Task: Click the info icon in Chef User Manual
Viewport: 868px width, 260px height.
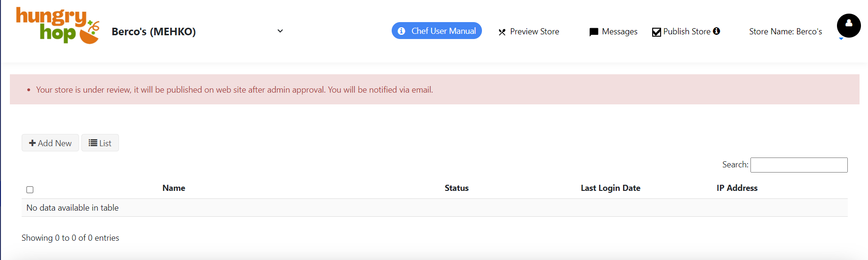Action: tap(402, 31)
